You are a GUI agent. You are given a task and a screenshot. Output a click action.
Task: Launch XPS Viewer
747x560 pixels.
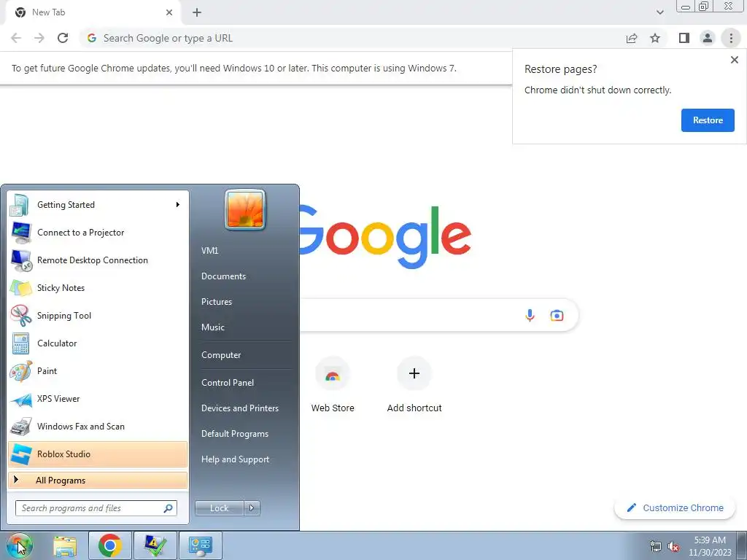click(98, 399)
